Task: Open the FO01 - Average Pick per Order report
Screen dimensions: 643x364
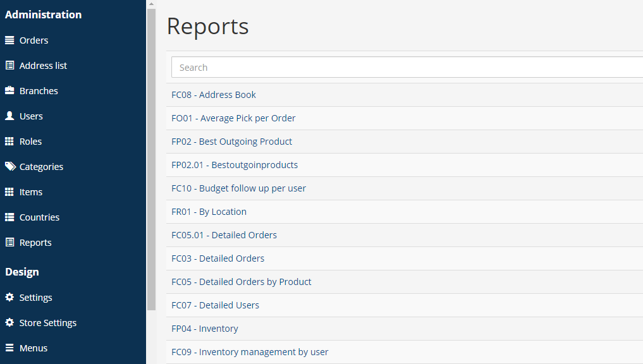Action: coord(233,118)
